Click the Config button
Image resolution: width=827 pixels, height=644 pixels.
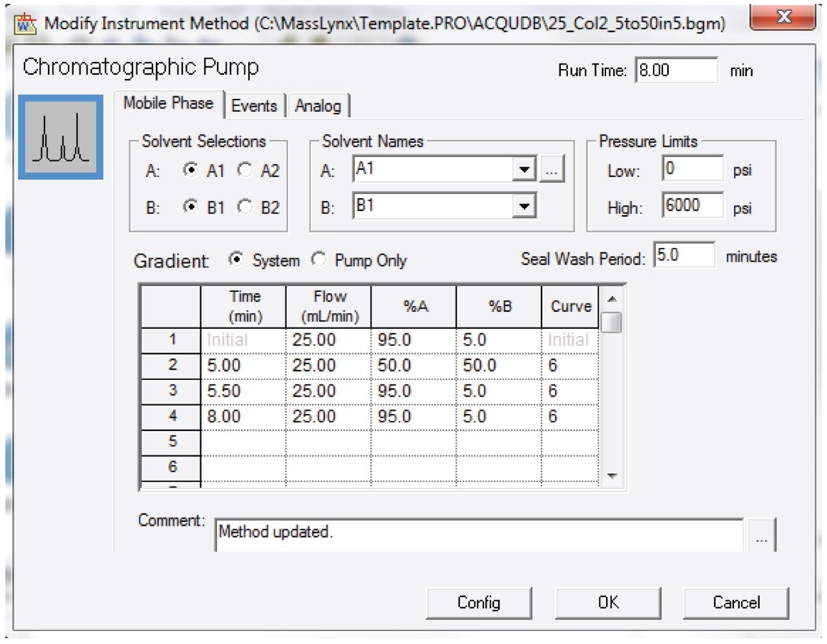(479, 603)
